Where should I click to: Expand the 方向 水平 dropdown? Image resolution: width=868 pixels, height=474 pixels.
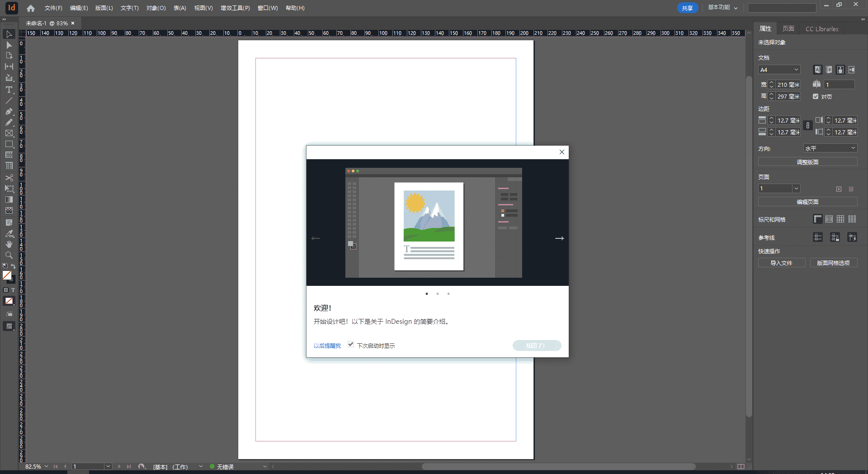pyautogui.click(x=830, y=148)
